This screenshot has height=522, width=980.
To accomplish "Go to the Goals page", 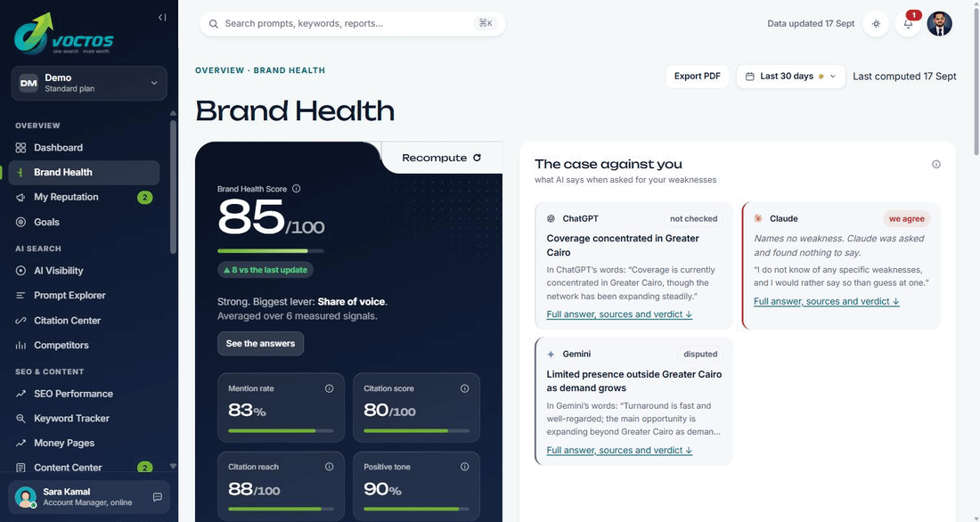I will (x=84, y=222).
